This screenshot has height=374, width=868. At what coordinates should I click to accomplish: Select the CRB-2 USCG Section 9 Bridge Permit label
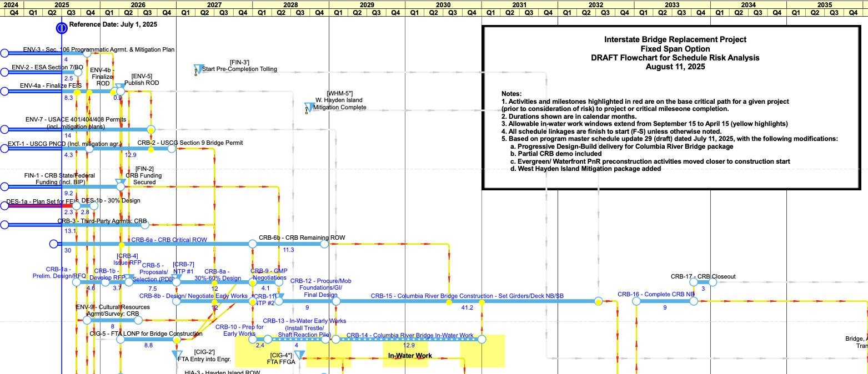[x=190, y=143]
